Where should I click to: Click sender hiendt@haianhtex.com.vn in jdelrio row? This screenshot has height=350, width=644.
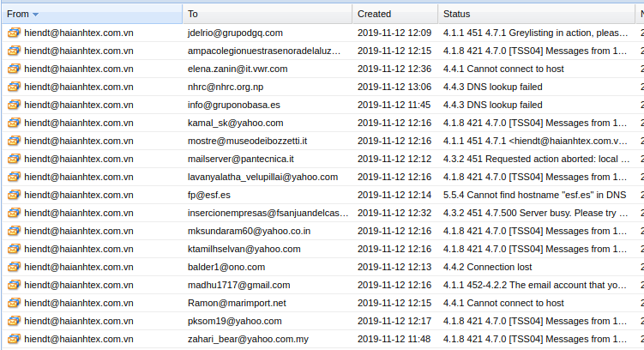pyautogui.click(x=78, y=33)
